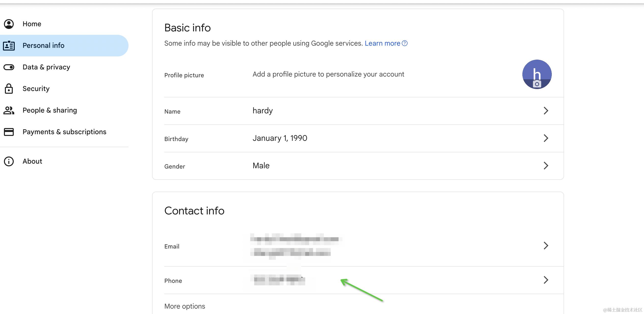Image resolution: width=644 pixels, height=314 pixels.
Task: Select People & sharing in sidebar
Action: point(50,110)
